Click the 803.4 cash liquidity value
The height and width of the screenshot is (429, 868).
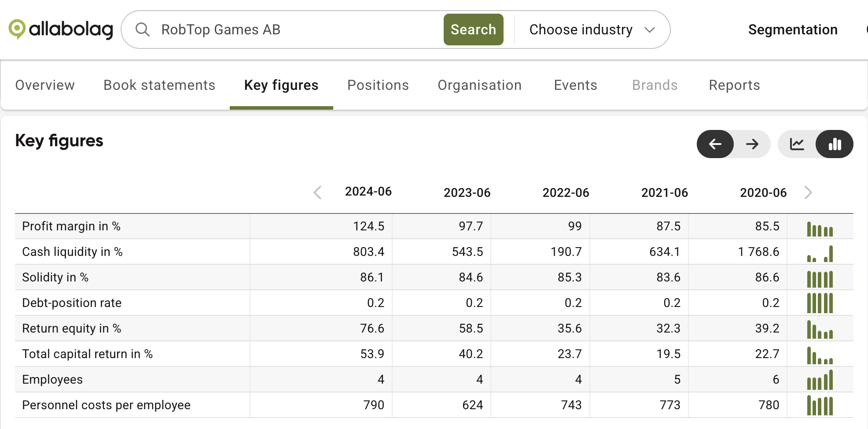click(x=369, y=252)
